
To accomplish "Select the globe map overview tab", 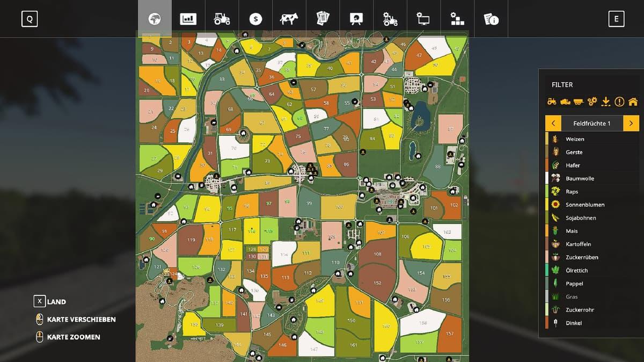I will click(155, 19).
